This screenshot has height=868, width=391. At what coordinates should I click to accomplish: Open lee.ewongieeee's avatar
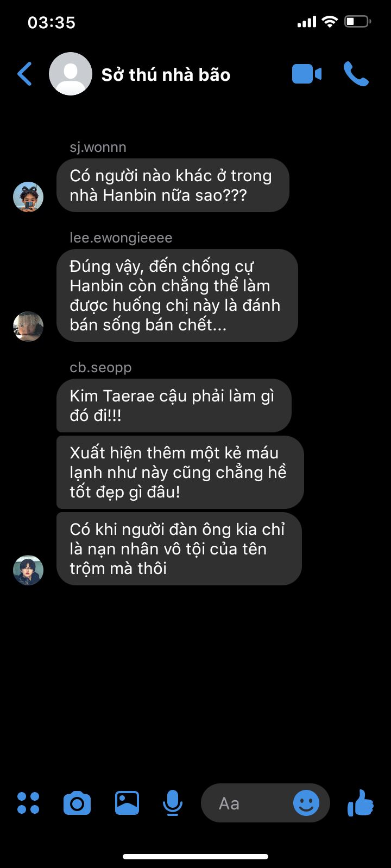(x=28, y=327)
